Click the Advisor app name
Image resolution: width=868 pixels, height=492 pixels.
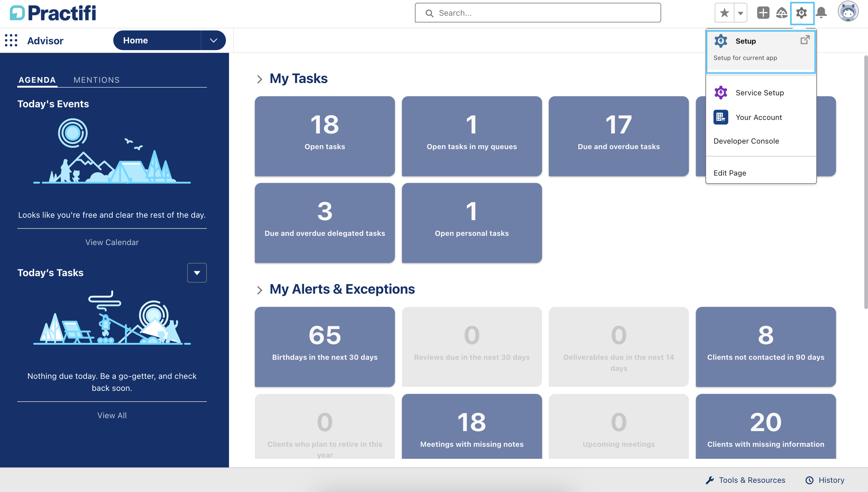[45, 41]
